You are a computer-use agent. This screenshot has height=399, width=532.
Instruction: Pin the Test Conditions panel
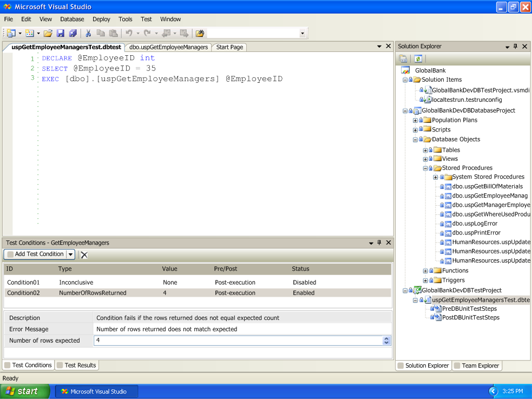click(x=379, y=243)
